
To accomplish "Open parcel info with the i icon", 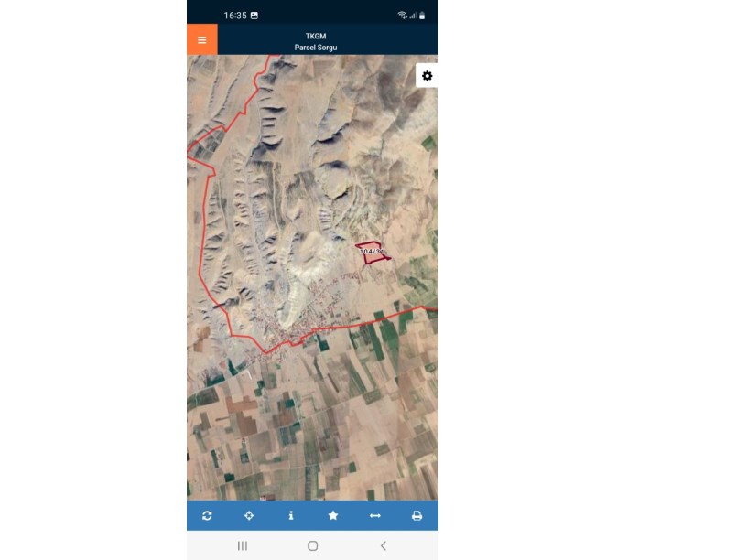I will point(291,515).
